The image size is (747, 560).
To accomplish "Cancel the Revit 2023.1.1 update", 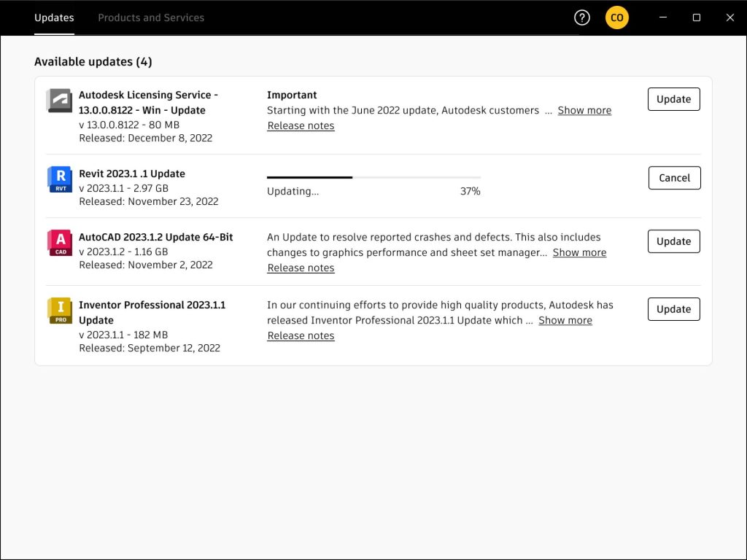I will [674, 178].
